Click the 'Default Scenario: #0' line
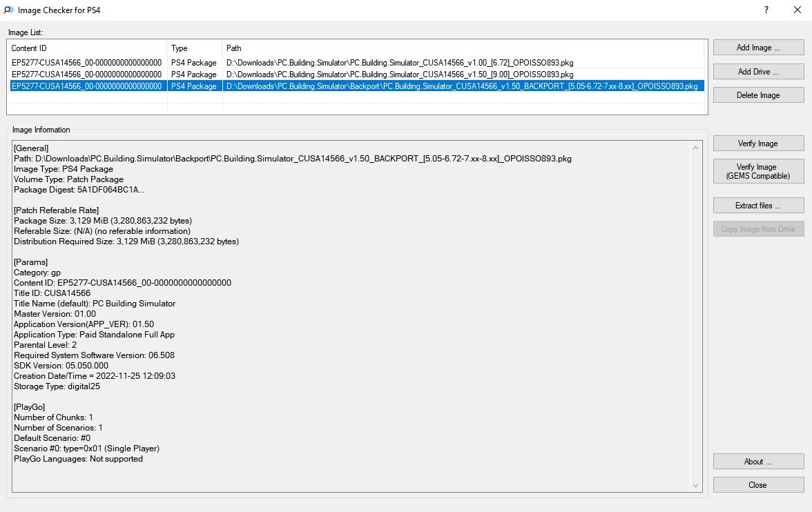This screenshot has width=812, height=512. [52, 438]
